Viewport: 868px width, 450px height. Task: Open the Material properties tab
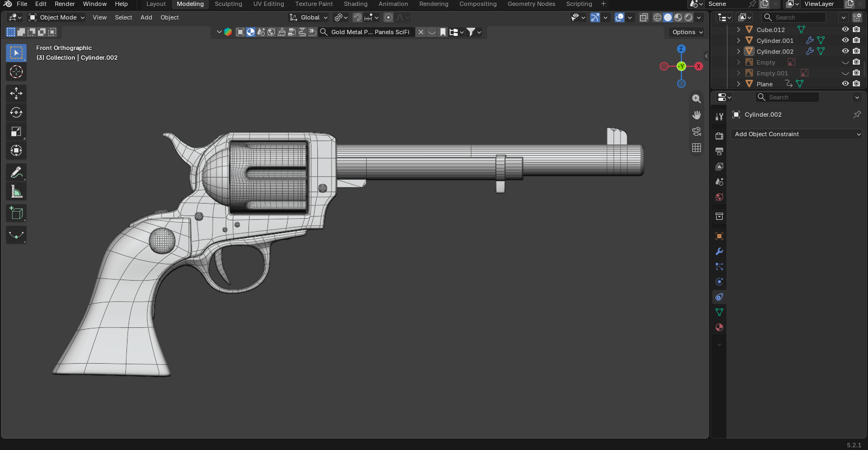tap(719, 327)
